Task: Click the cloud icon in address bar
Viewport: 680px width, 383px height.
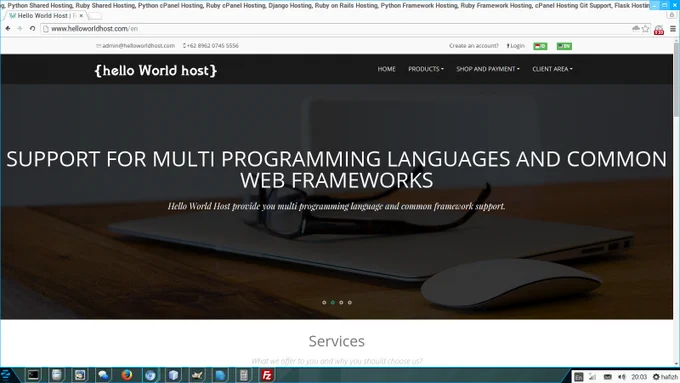Action: coord(636,29)
